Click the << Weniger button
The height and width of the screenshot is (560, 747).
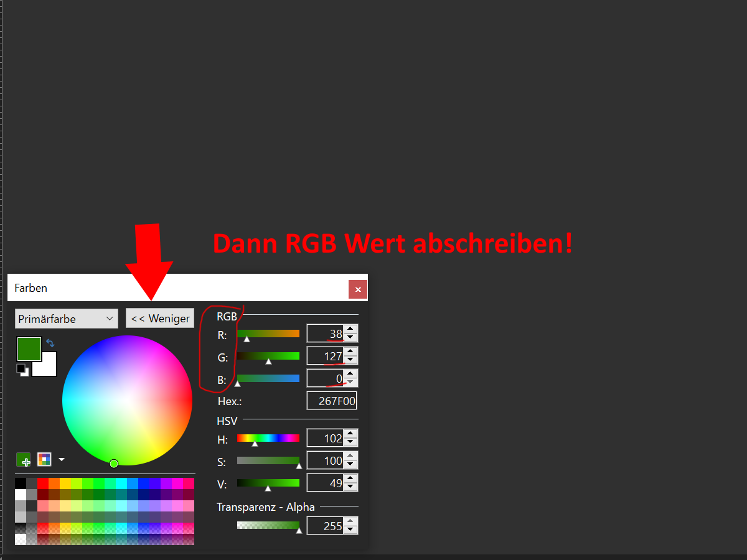tap(160, 319)
